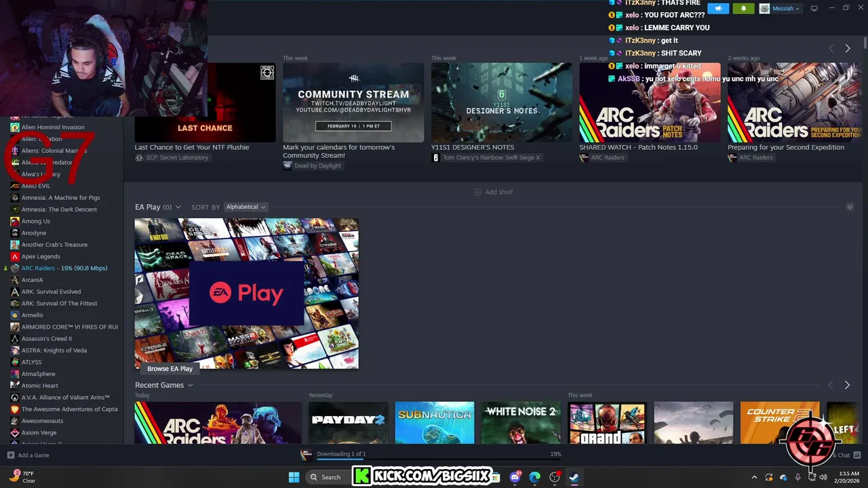Click the SCP: Secret Laboratory game icon
Image resolution: width=868 pixels, height=488 pixels.
pyautogui.click(x=139, y=157)
